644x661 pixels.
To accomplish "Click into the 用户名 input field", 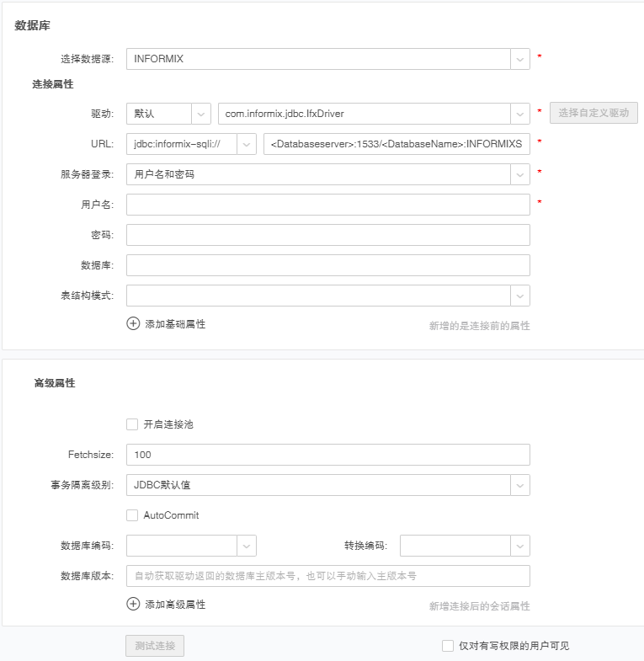I will pyautogui.click(x=327, y=205).
